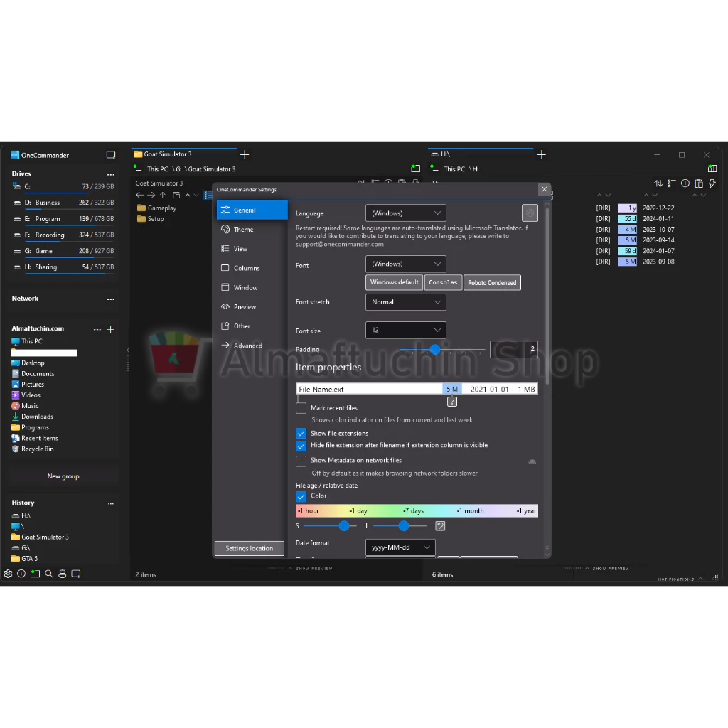Open Other settings tab
728x728 pixels.
coord(252,326)
